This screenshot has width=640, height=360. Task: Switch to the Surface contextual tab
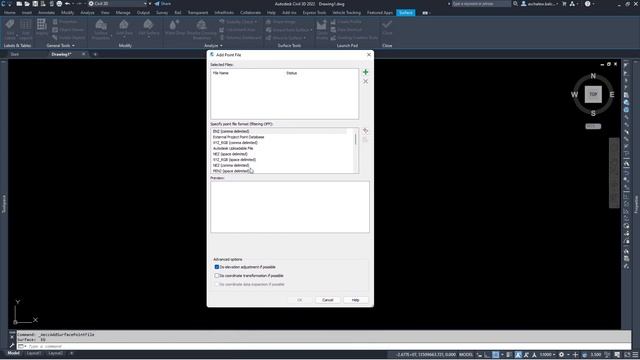coord(406,13)
